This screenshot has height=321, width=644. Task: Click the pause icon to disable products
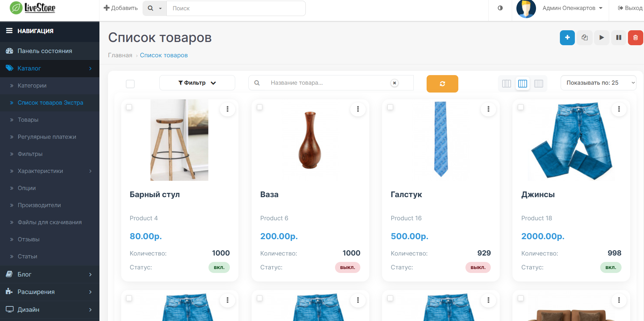click(619, 38)
